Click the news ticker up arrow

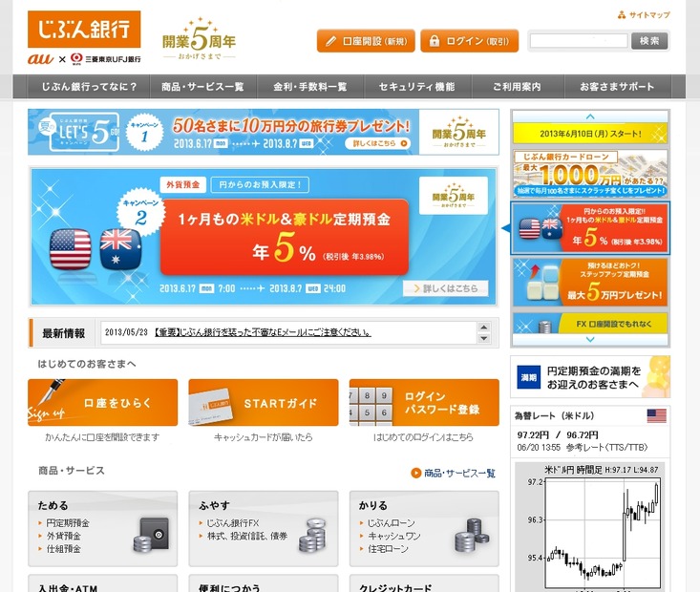[484, 328]
